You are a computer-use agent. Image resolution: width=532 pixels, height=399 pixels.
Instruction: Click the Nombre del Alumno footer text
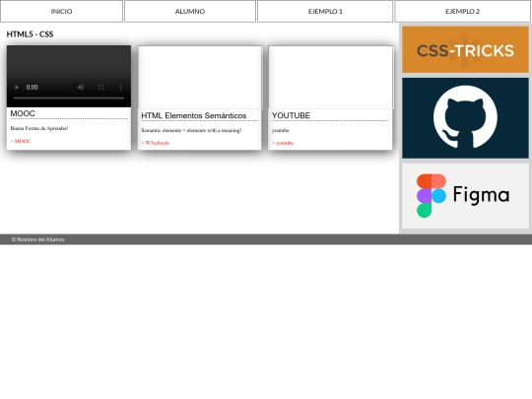click(38, 239)
